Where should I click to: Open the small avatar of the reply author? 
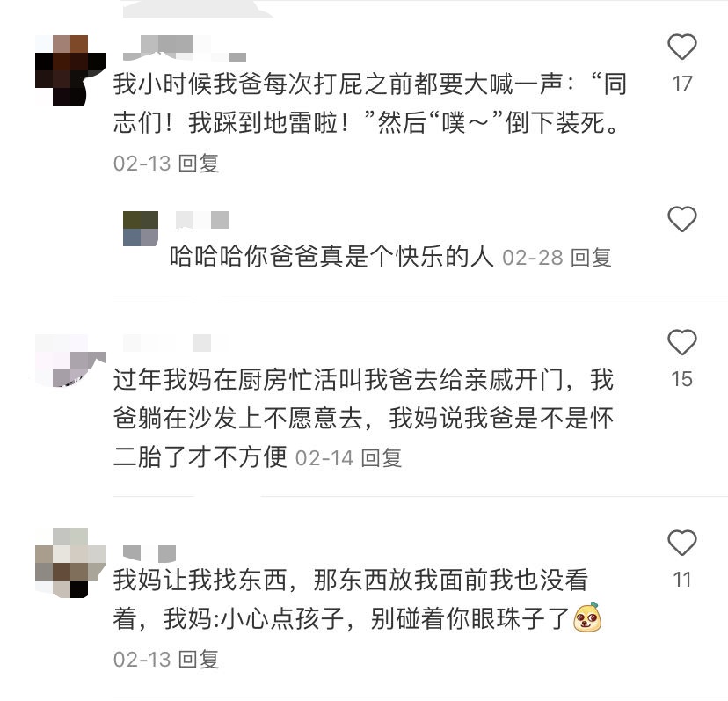pyautogui.click(x=141, y=228)
